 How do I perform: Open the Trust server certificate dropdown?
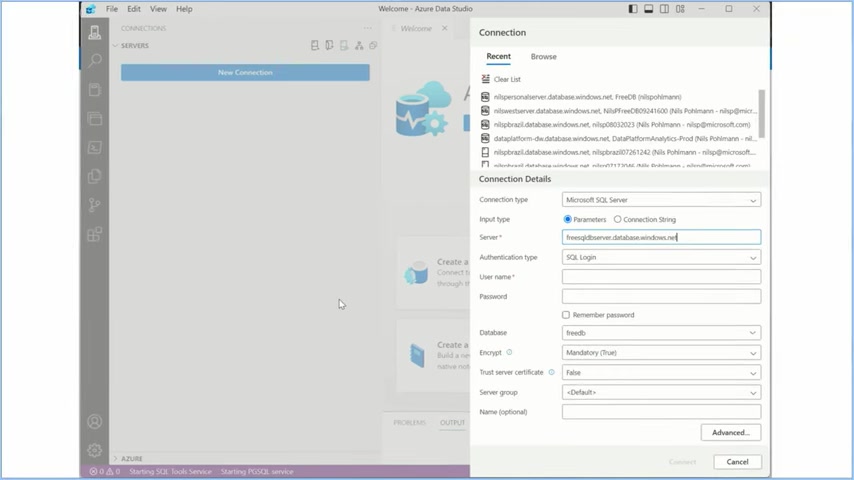[x=661, y=373]
